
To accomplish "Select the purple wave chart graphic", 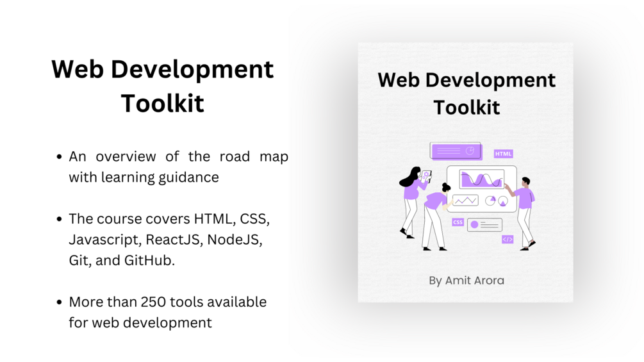I will click(482, 179).
